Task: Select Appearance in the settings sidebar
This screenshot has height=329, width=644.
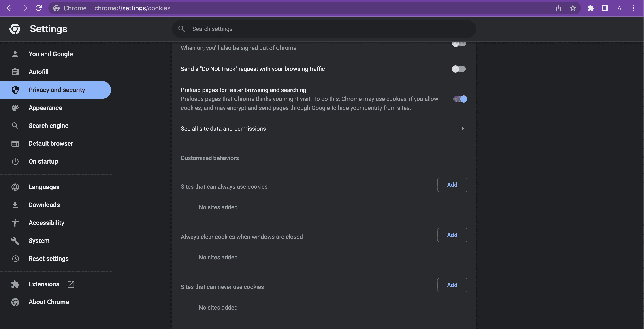Action: (x=45, y=108)
